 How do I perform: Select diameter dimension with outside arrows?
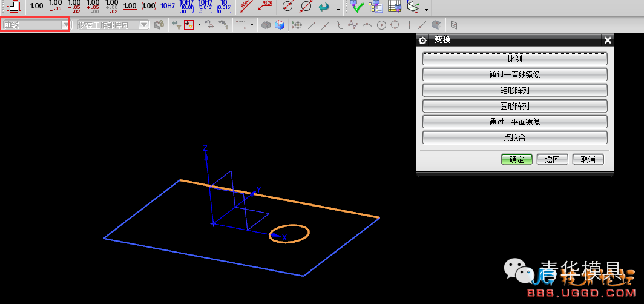coord(306,5)
